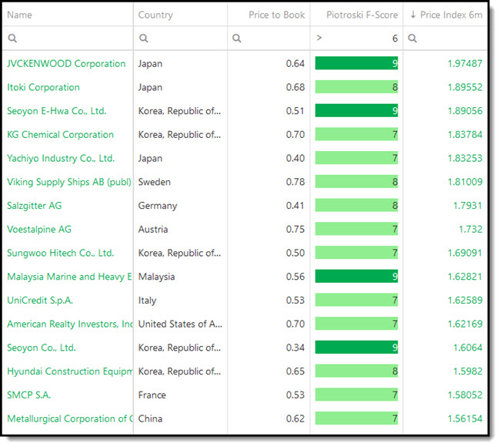This screenshot has height=446, width=500.
Task: Click price index value 1.89056
Action: pyautogui.click(x=465, y=111)
